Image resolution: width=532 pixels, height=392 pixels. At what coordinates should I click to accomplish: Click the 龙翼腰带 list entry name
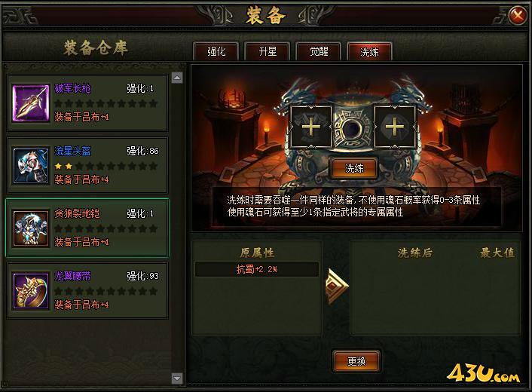[72, 276]
